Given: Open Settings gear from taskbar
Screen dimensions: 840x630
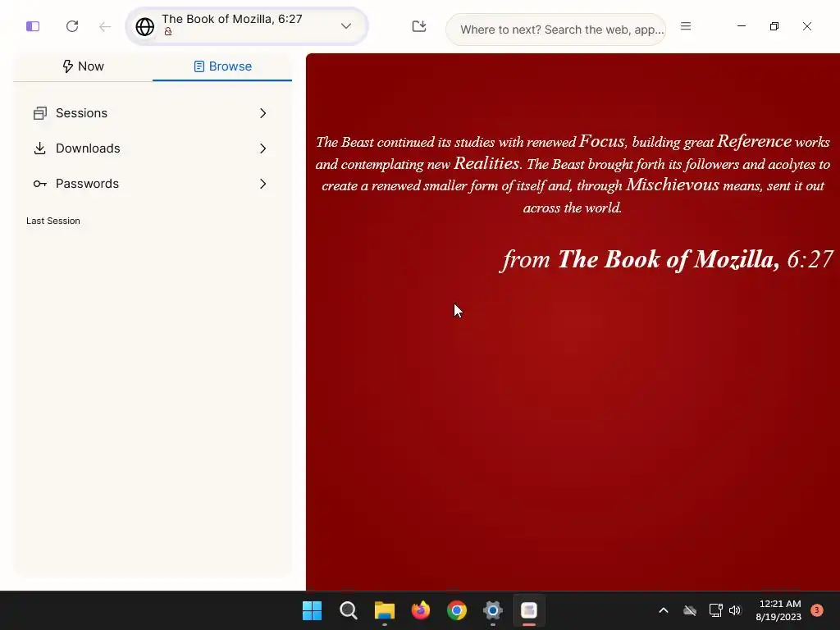Looking at the screenshot, I should click(493, 610).
